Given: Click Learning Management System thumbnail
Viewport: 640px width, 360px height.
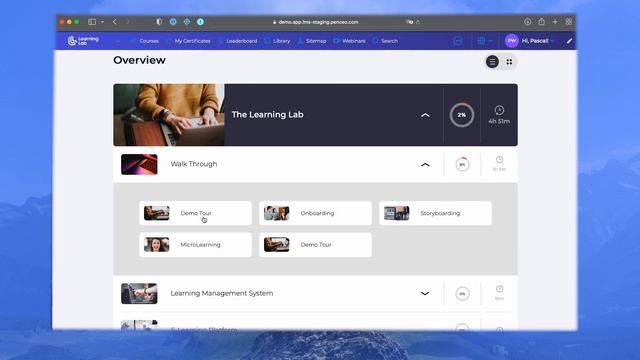Looking at the screenshot, I should coord(139,293).
